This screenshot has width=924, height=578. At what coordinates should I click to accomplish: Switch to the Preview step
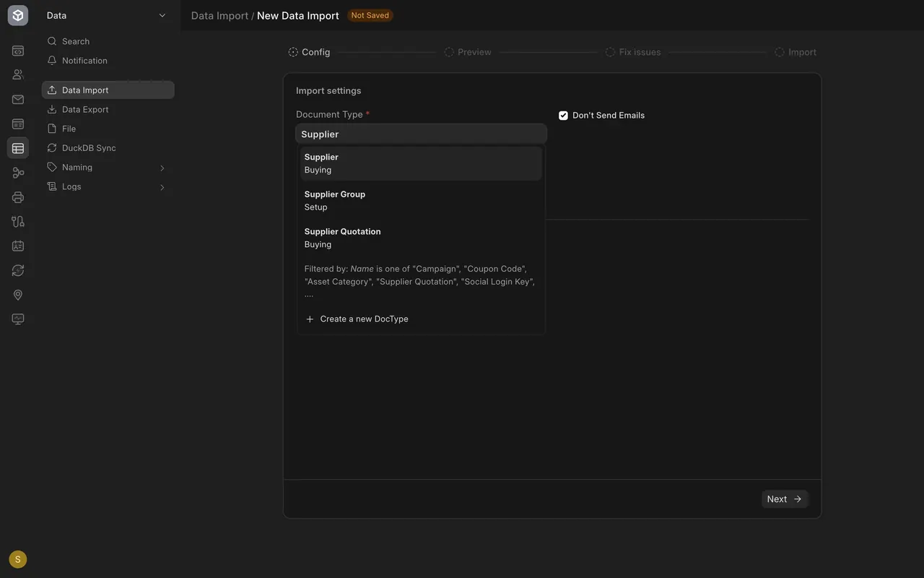pyautogui.click(x=468, y=52)
